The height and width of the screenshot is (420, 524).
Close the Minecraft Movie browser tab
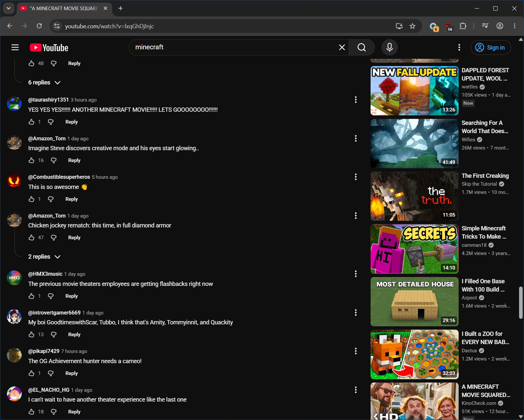(105, 8)
